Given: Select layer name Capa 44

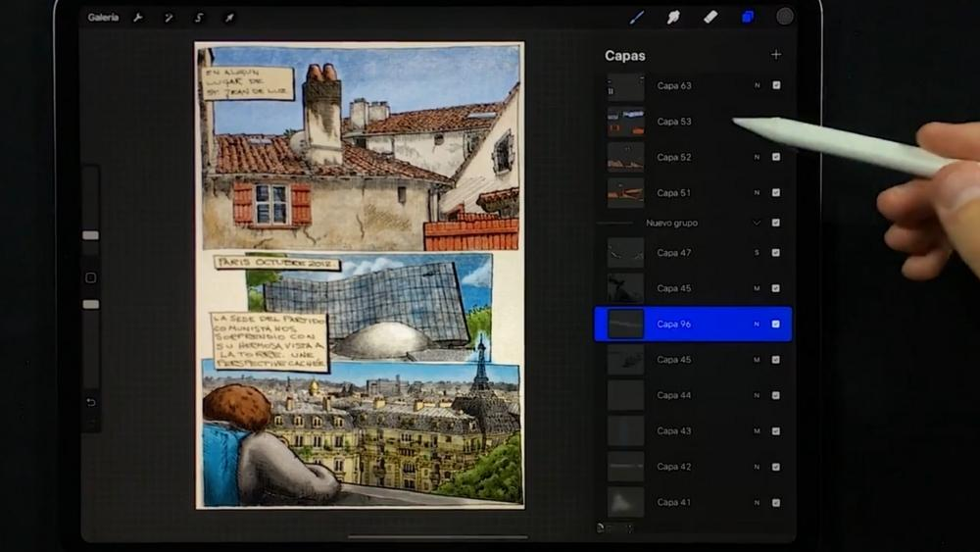Looking at the screenshot, I should point(674,395).
